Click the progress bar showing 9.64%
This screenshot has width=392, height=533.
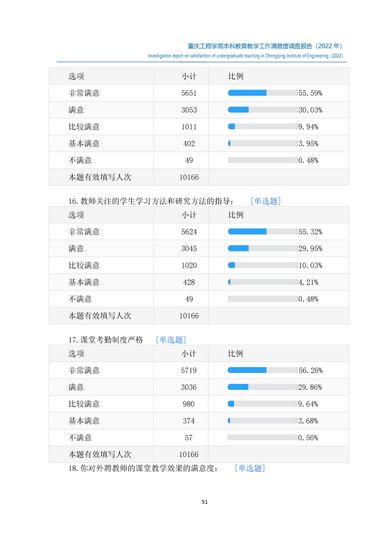(262, 404)
